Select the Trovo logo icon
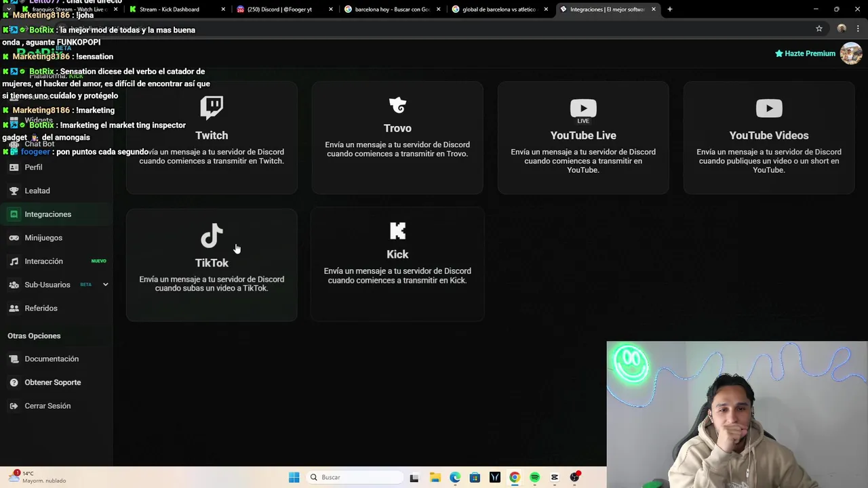Image resolution: width=868 pixels, height=488 pixels. [x=397, y=105]
